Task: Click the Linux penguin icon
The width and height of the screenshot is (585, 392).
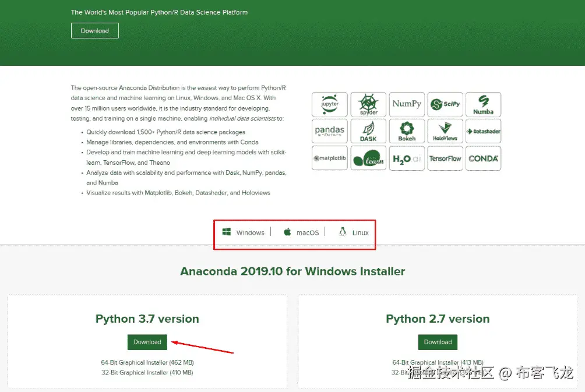Action: (x=343, y=232)
